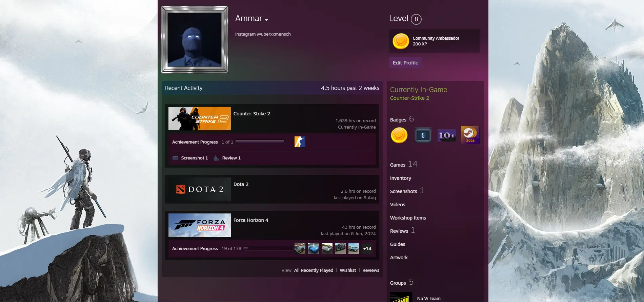Image resolution: width=644 pixels, height=302 pixels.
Task: Open the Counter-Strike 2 game banner image
Action: [200, 119]
